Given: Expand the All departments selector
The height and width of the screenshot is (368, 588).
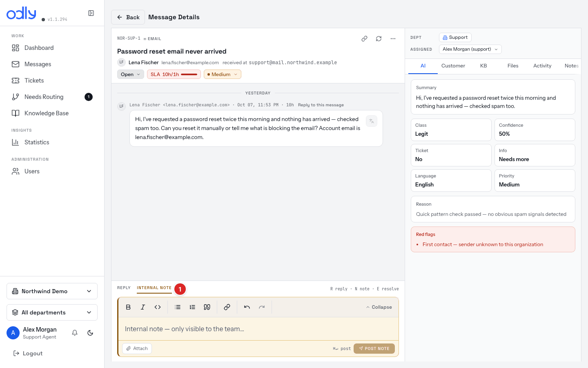Looking at the screenshot, I should 52,312.
